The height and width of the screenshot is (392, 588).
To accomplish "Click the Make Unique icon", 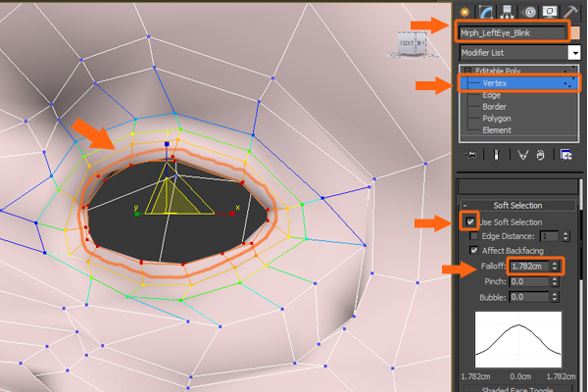I will 522,155.
